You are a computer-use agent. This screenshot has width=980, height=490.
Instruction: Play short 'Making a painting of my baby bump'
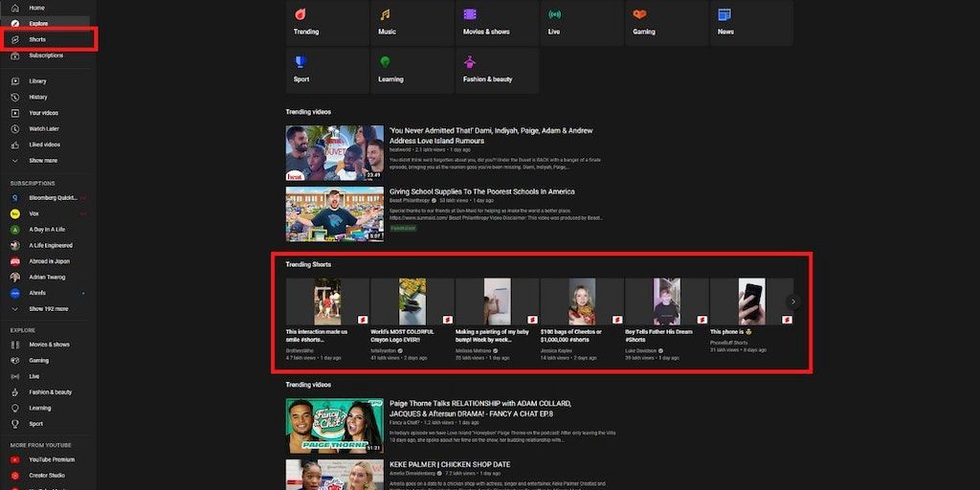(497, 301)
